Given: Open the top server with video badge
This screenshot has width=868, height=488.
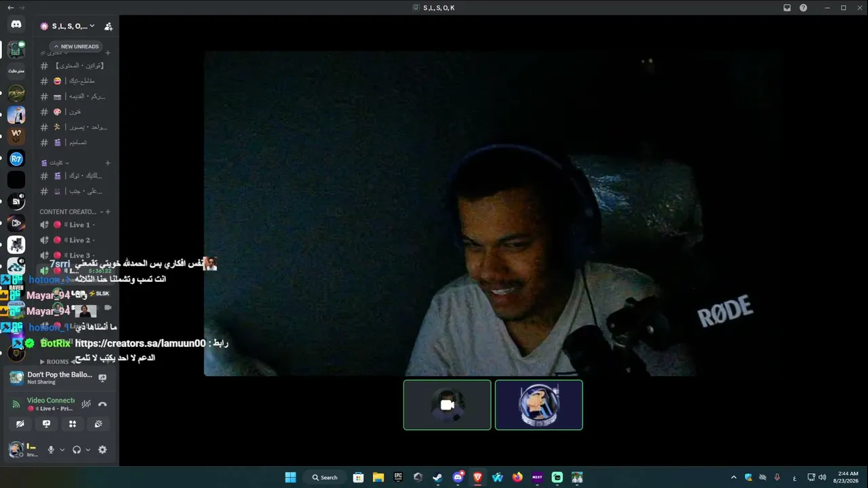Looking at the screenshot, I should (x=16, y=49).
